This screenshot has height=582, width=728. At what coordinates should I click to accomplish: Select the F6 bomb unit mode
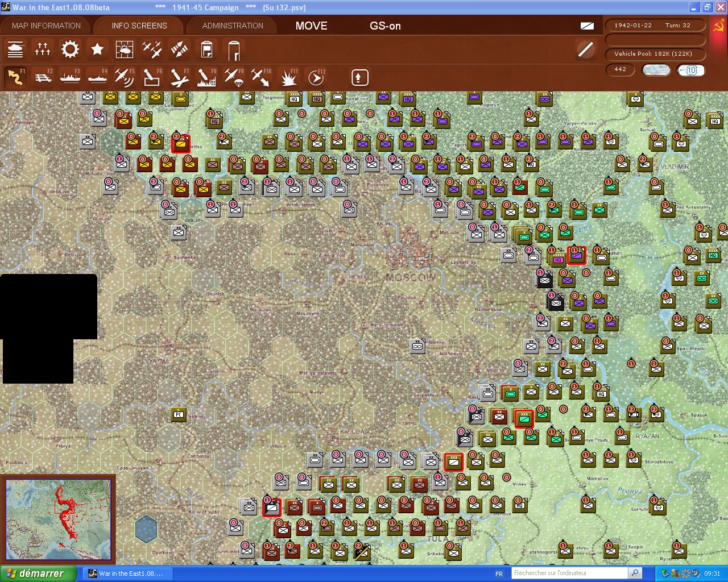(x=152, y=77)
